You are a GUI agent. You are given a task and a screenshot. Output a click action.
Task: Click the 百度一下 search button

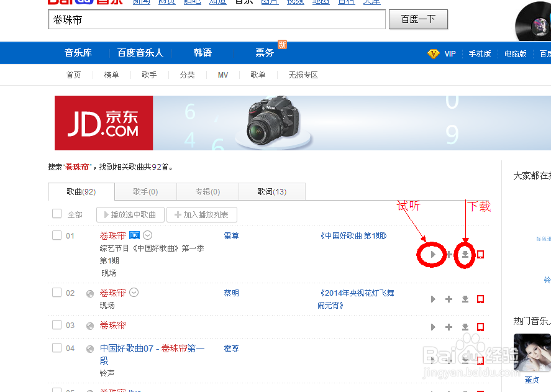coord(418,19)
